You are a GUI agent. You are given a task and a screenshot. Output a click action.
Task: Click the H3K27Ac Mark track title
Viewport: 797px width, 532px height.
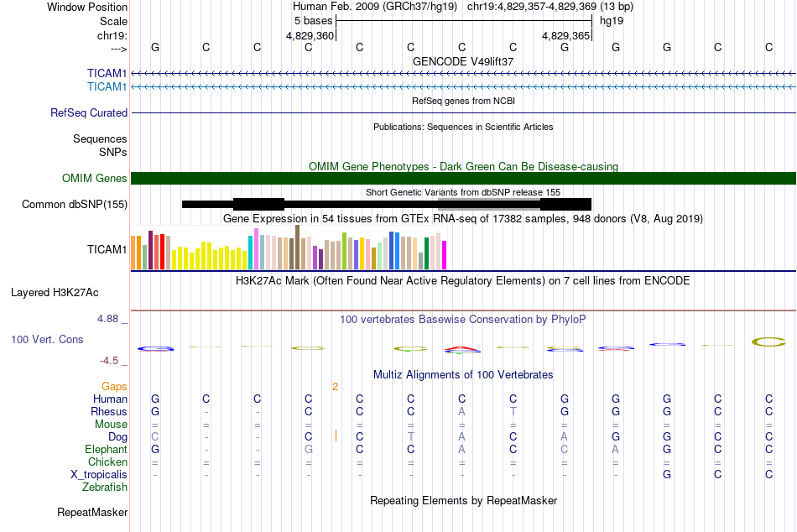coord(463,281)
